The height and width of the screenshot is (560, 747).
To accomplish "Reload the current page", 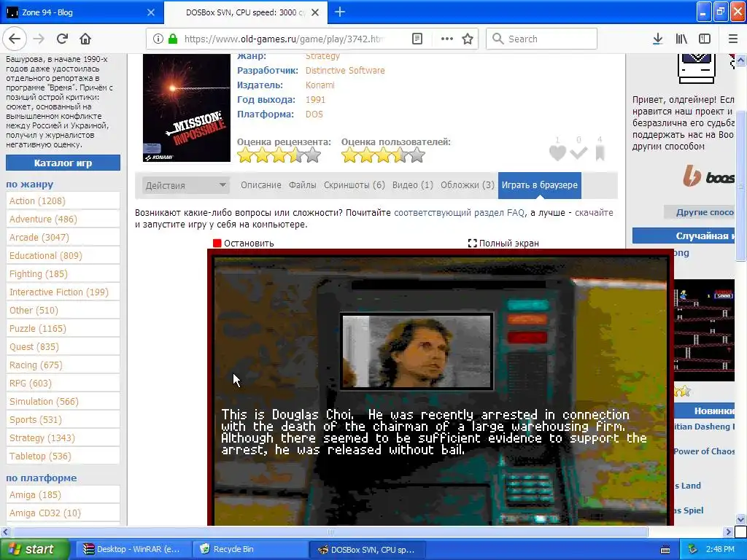I will (x=62, y=39).
